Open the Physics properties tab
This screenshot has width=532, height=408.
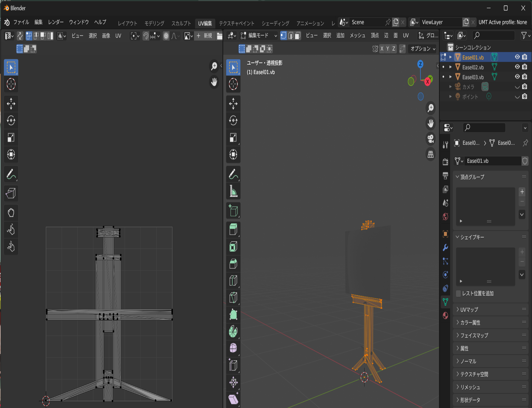445,274
